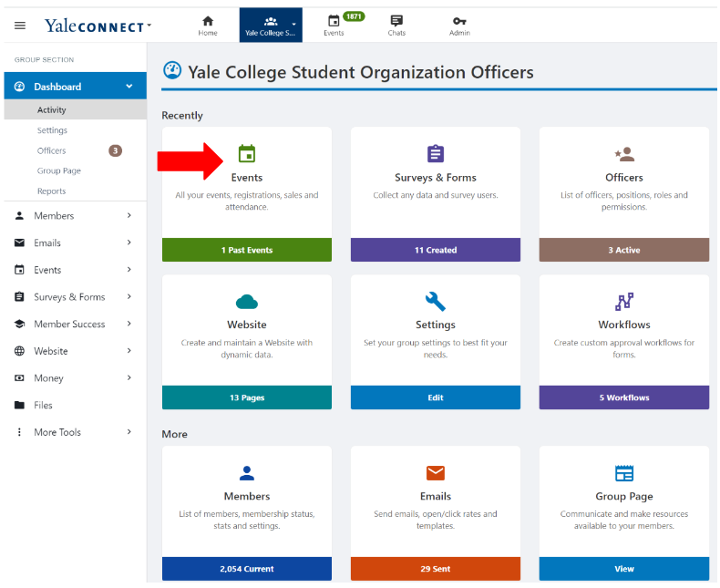The width and height of the screenshot is (720, 588).
Task: Click the Surveys & Forms card title
Action: coord(436,178)
